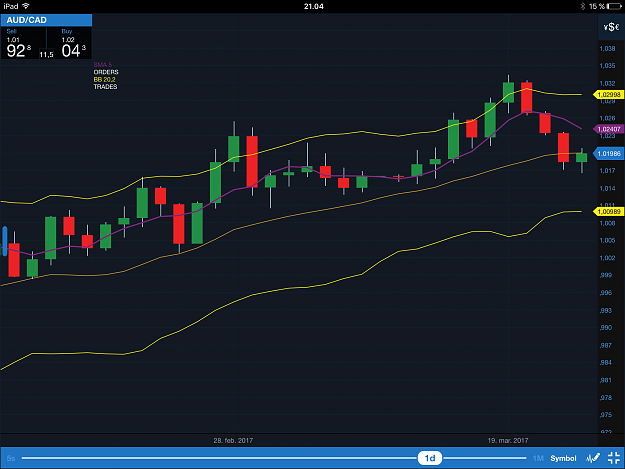Viewport: 625px width, 469px height.
Task: Tap the Bluetooth icon in status bar
Action: [582, 6]
